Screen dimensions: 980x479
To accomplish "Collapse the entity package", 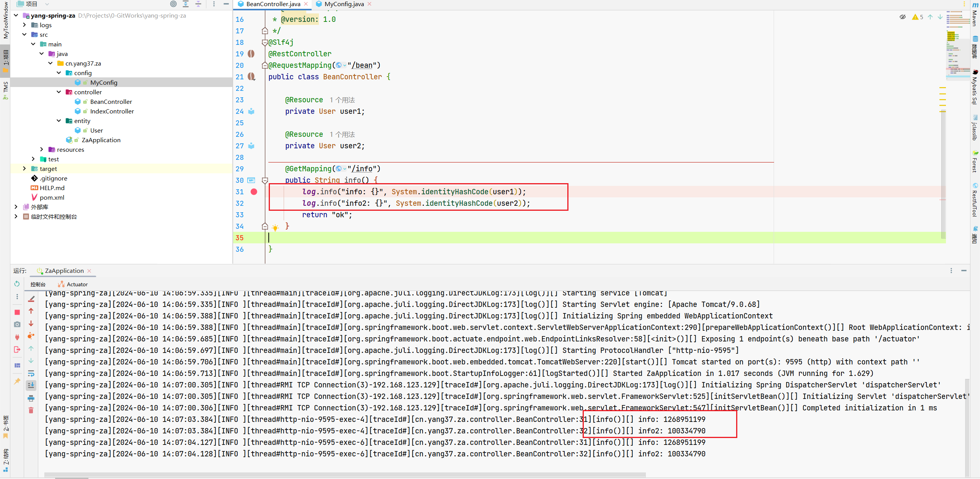I will 59,121.
